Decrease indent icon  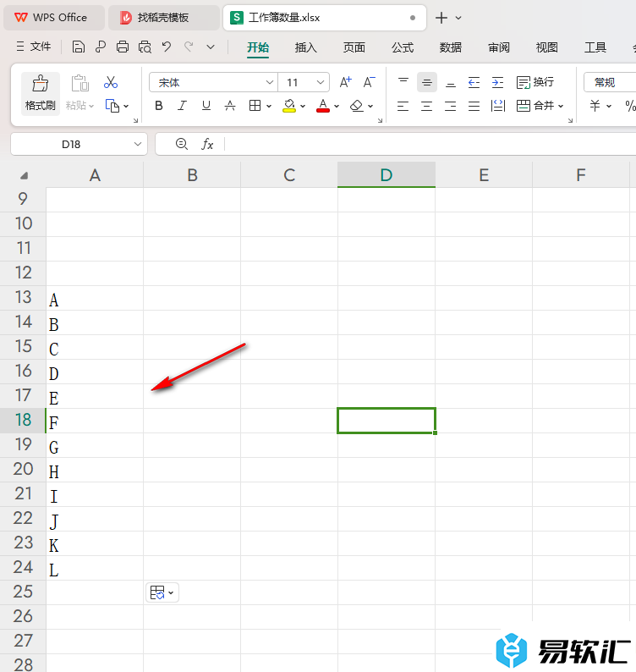click(x=474, y=82)
